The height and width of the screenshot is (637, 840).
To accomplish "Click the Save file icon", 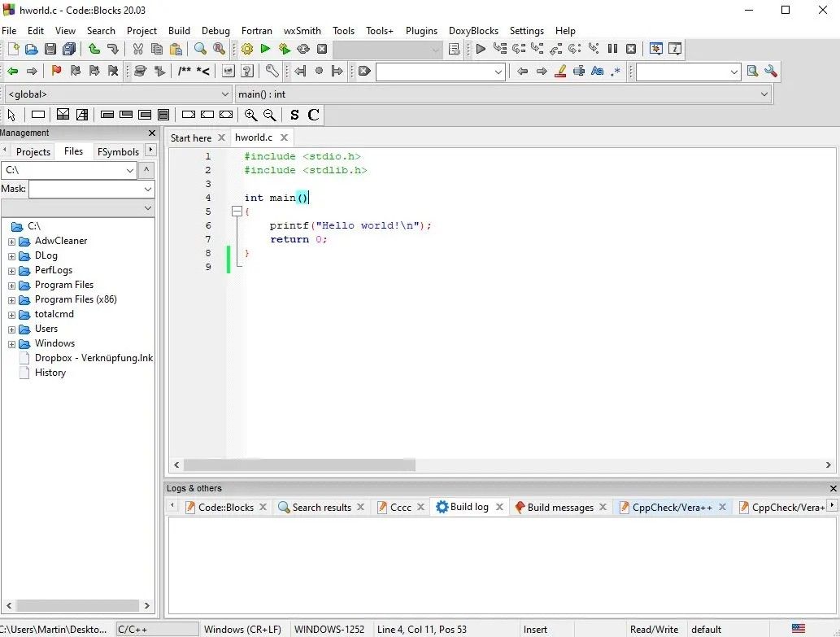I will tap(50, 50).
